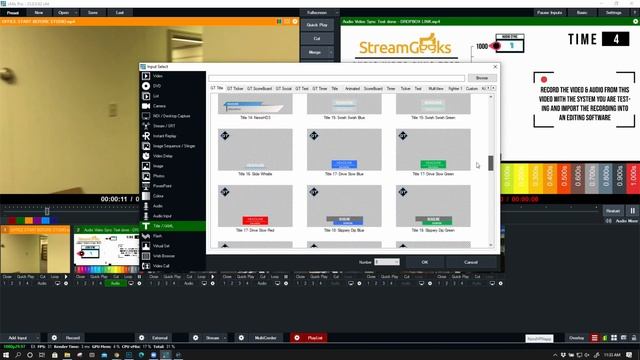Screen dimensions: 640x360
Task: Open Windows Start menu
Action: pyautogui.click(x=6, y=355)
